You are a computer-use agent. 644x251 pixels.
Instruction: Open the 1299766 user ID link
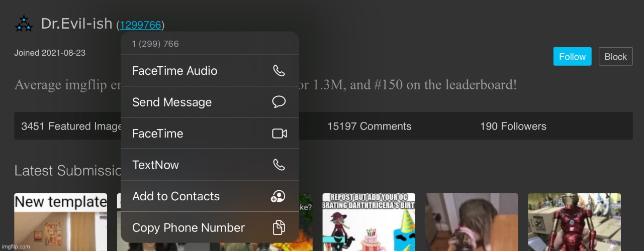140,25
